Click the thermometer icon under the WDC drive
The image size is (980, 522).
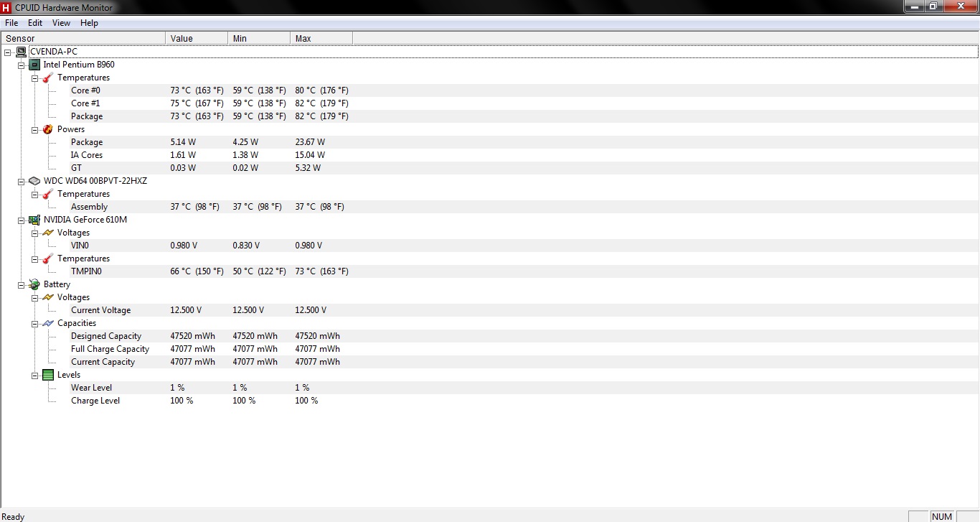click(x=48, y=194)
